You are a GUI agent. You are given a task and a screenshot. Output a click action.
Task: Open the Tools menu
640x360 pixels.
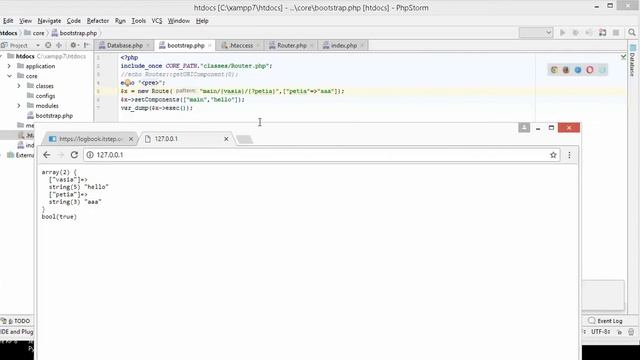(138, 21)
